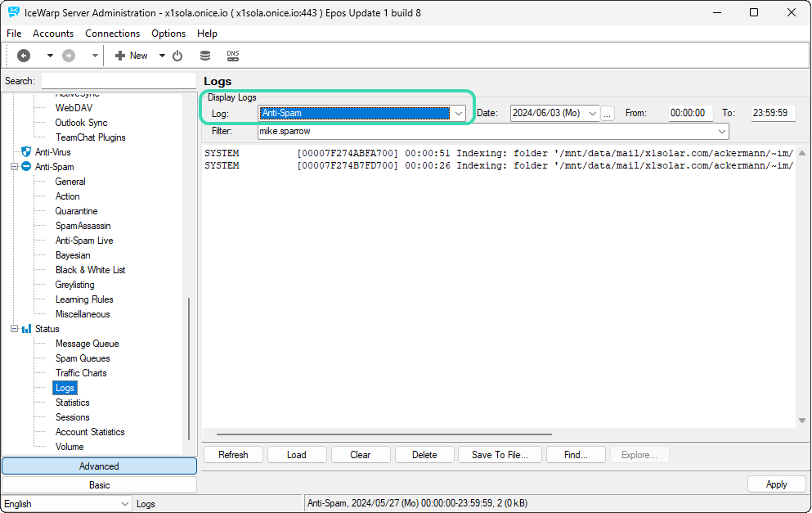Click the Status bar chart icon
The height and width of the screenshot is (513, 812).
tap(26, 329)
